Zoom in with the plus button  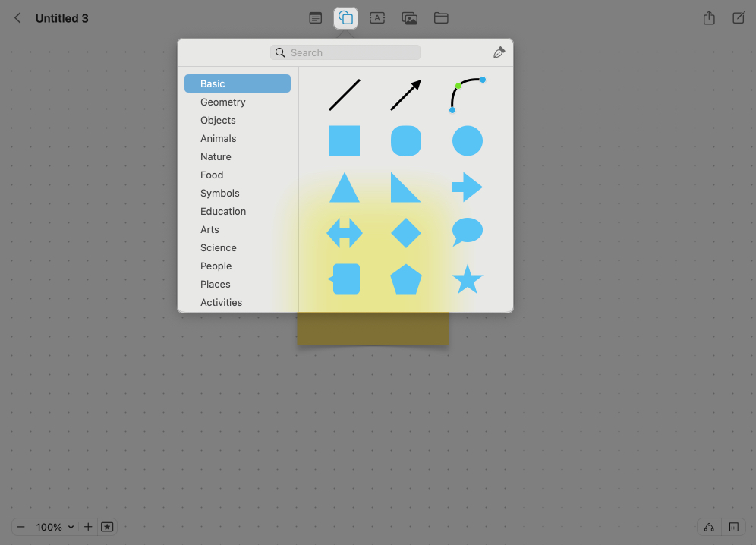tap(88, 527)
